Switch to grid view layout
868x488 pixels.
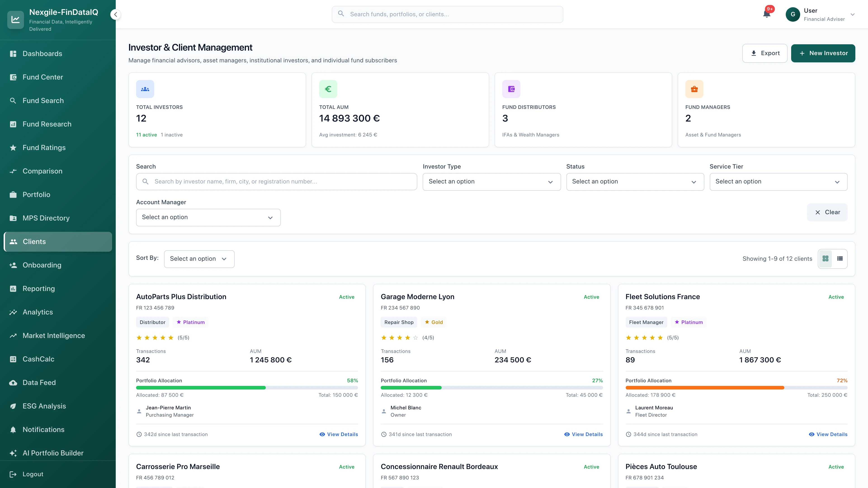click(x=826, y=259)
